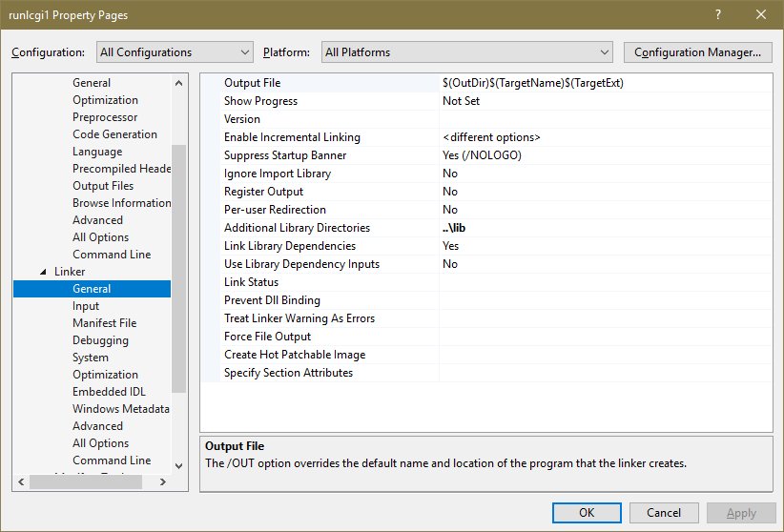The width and height of the screenshot is (784, 532).
Task: Select Precompiled Headers tree item
Action: tap(121, 169)
